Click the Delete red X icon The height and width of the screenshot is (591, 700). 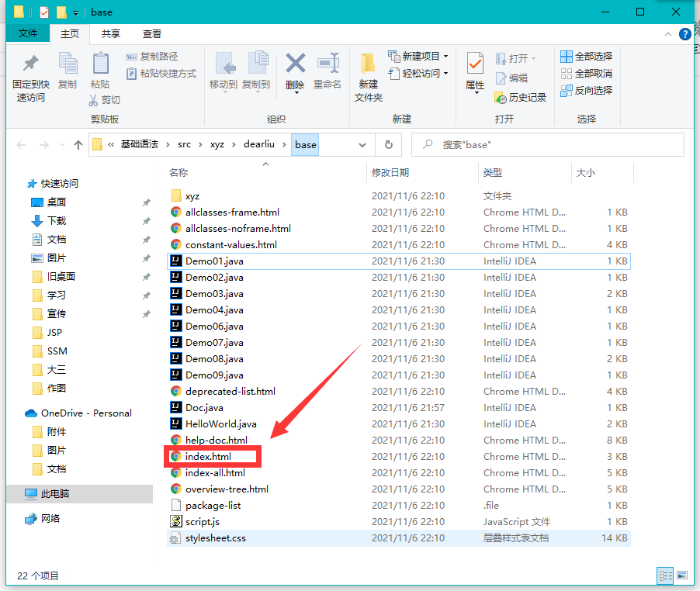point(295,65)
